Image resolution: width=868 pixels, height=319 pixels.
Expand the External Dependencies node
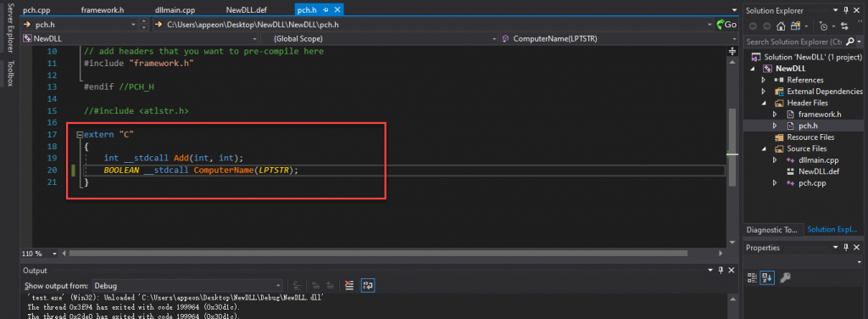click(764, 92)
